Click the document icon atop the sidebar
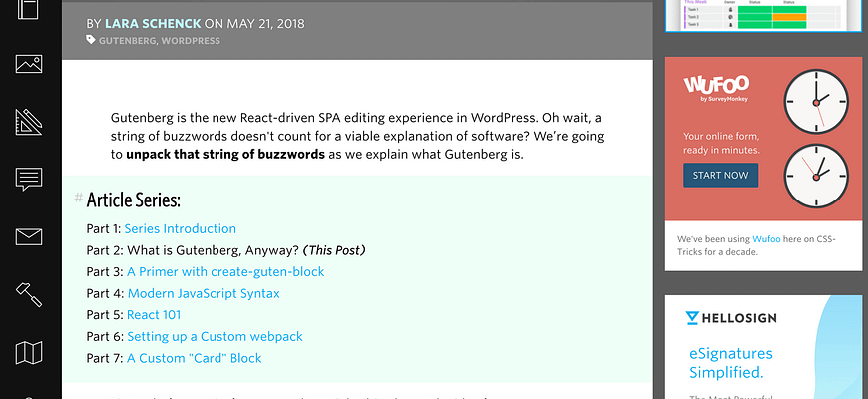868x399 pixels. coord(29,10)
